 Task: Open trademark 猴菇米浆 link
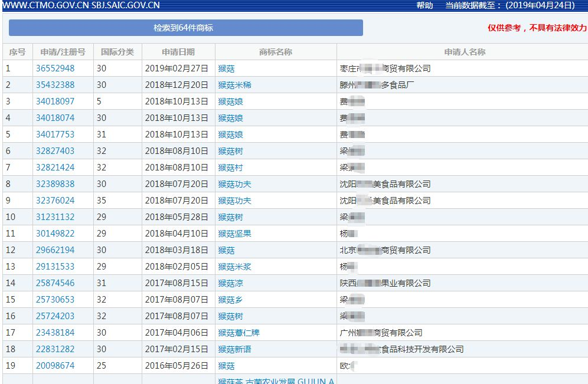pos(234,267)
